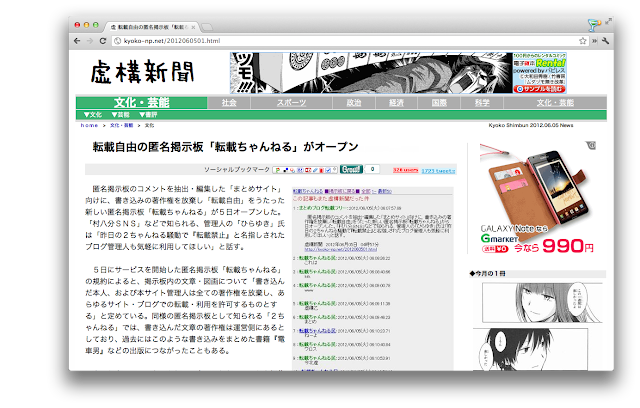Click the last icon in the social bookmark strip
640x408 pixels.
pyautogui.click(x=334, y=170)
